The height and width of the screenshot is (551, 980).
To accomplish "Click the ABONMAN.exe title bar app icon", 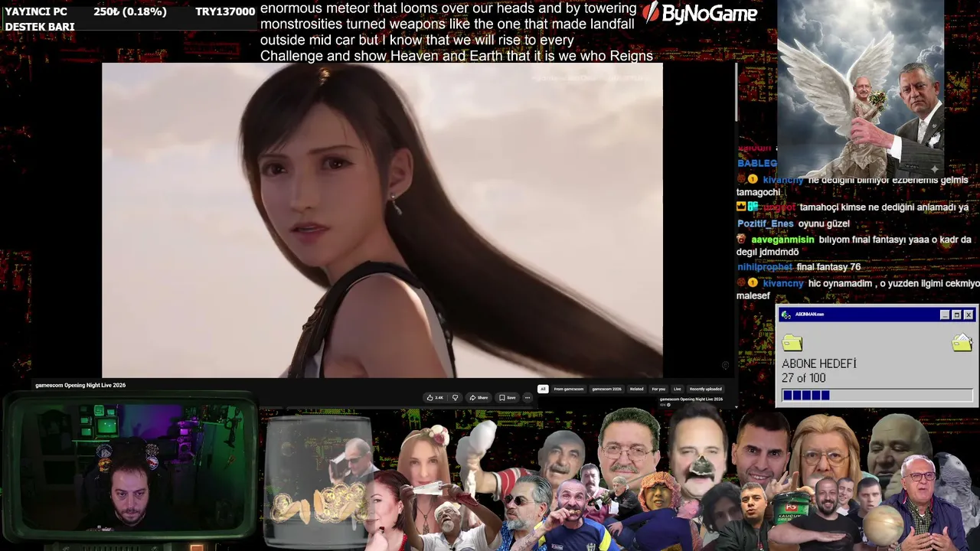I will [x=786, y=315].
